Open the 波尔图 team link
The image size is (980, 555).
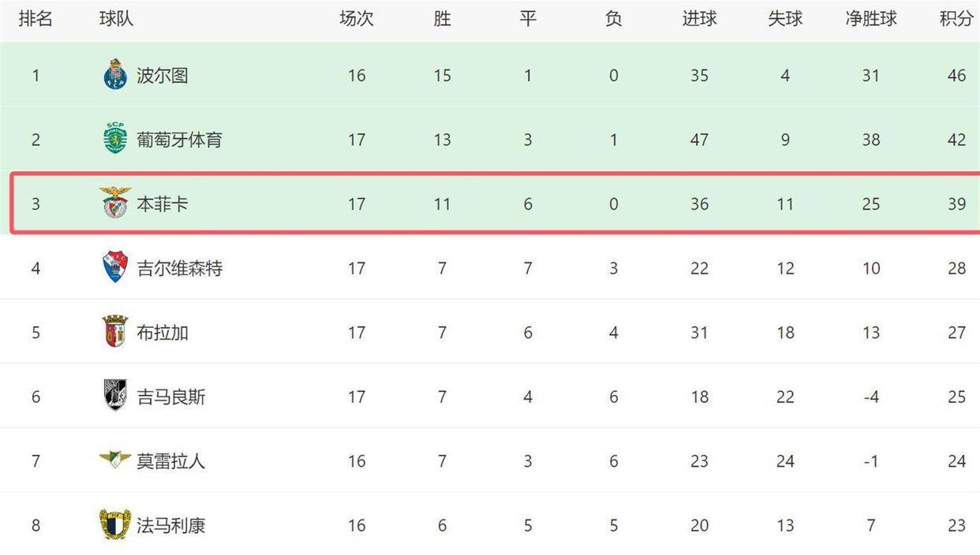[x=163, y=76]
